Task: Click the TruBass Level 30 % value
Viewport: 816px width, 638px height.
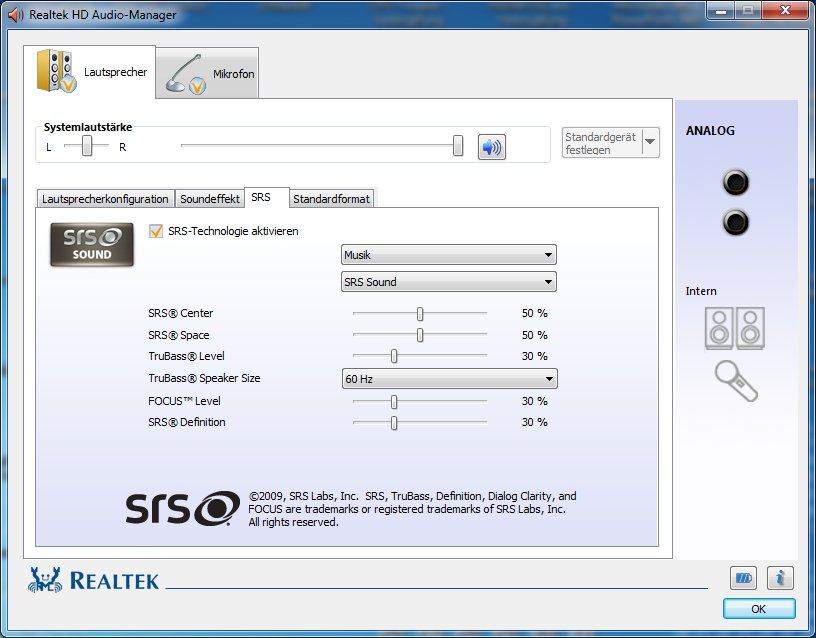Action: point(534,356)
